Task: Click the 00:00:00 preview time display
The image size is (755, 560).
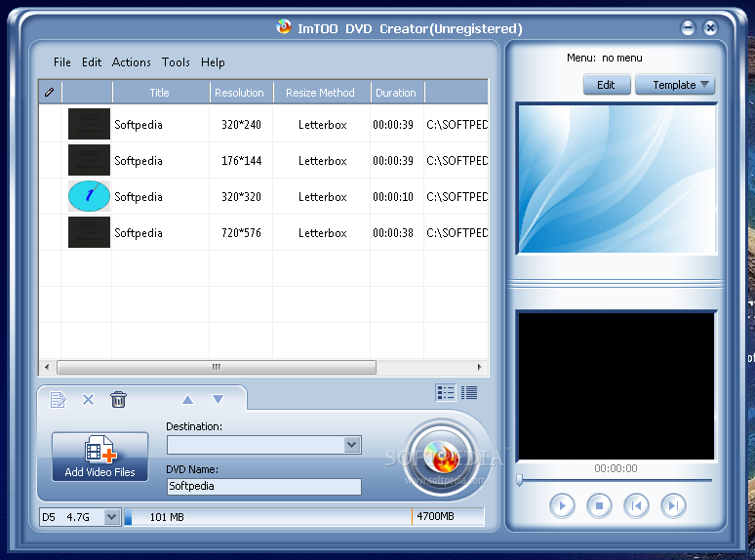Action: 616,468
